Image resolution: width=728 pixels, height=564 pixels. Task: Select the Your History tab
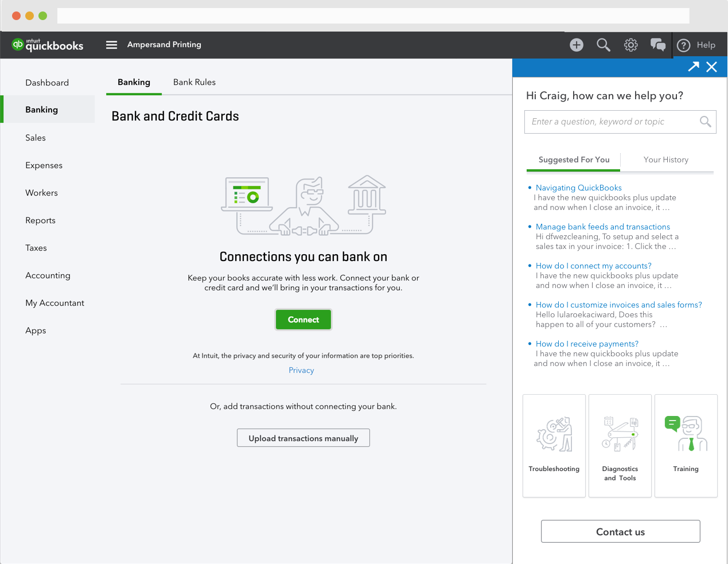pyautogui.click(x=666, y=160)
